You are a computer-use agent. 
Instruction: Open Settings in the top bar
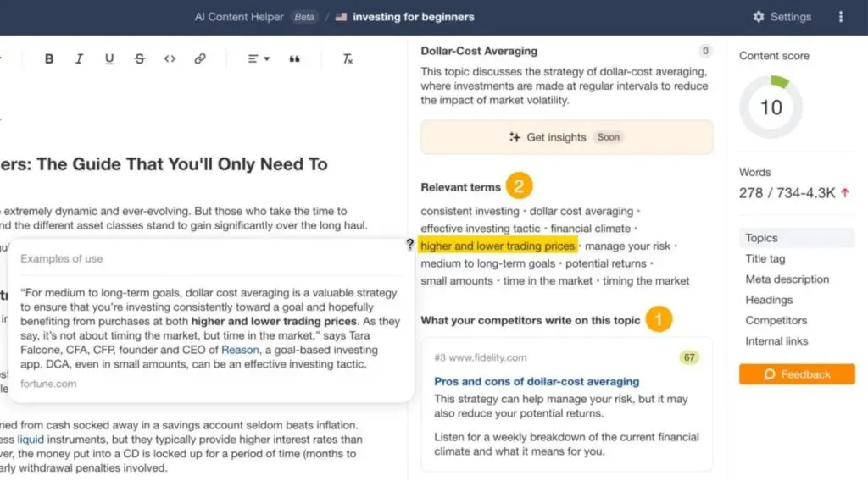[x=782, y=17]
